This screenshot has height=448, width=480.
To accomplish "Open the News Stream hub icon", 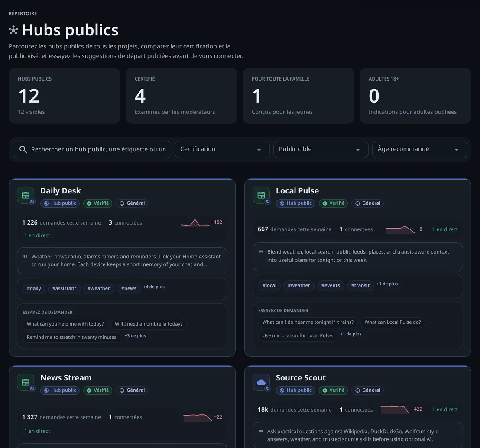I will (x=26, y=382).
